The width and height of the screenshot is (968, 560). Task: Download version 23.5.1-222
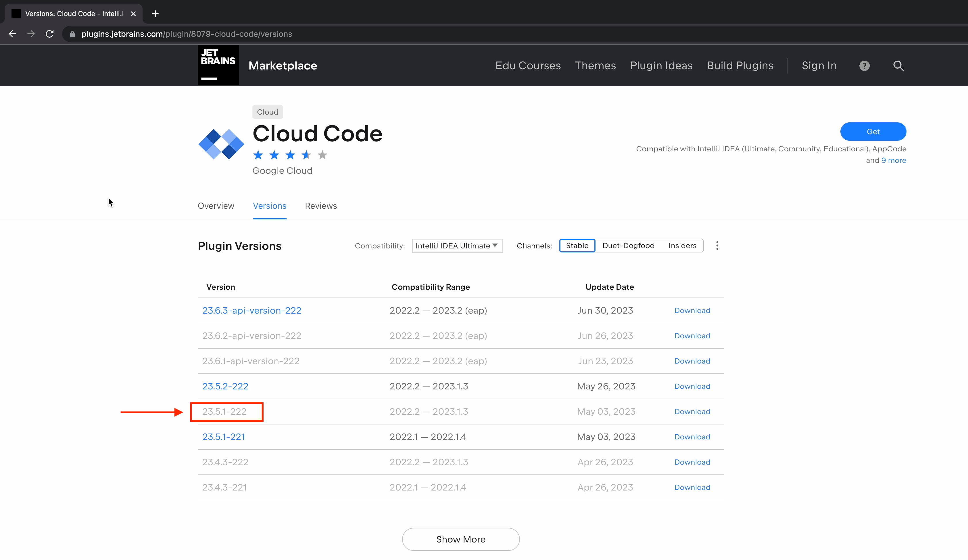[x=692, y=412]
